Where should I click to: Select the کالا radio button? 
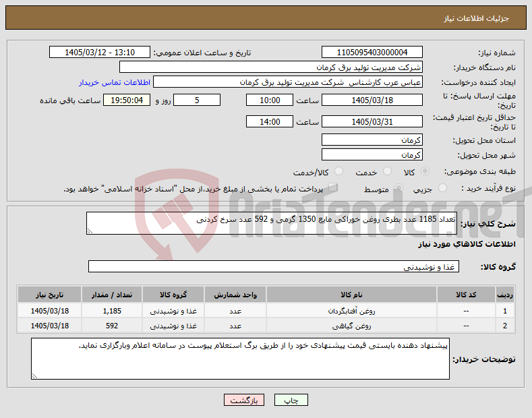point(425,171)
